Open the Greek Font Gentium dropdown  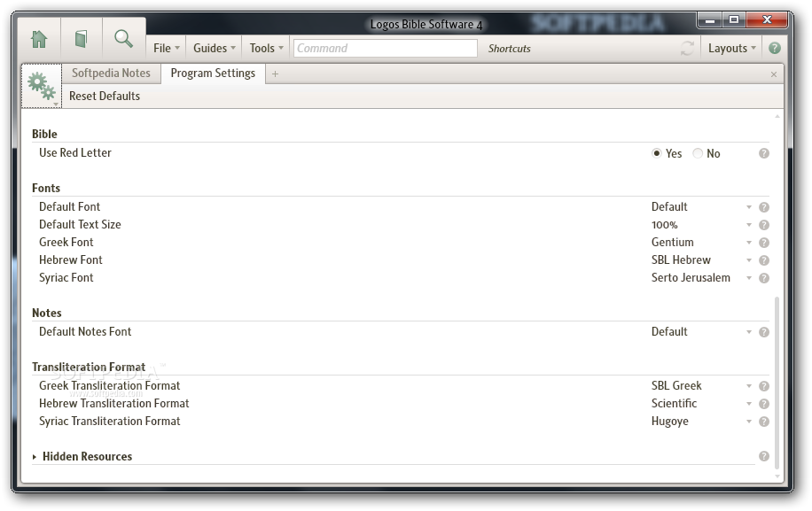tap(702, 243)
